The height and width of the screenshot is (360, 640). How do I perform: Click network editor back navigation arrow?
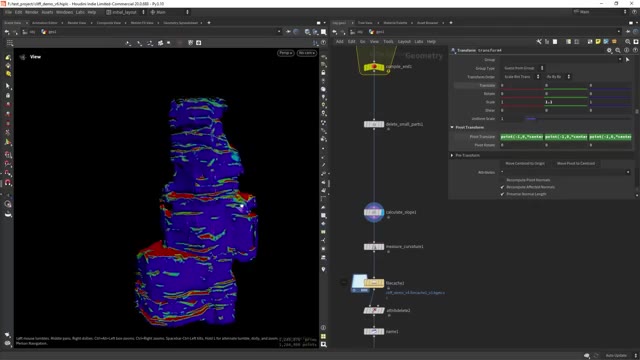click(x=335, y=32)
